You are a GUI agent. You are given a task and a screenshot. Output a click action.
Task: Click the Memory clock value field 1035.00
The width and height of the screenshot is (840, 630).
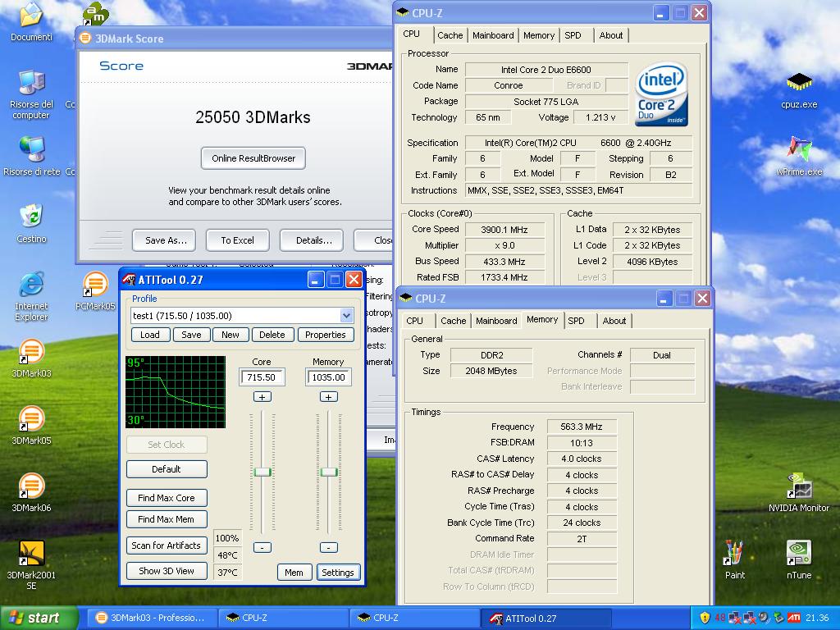[x=328, y=377]
